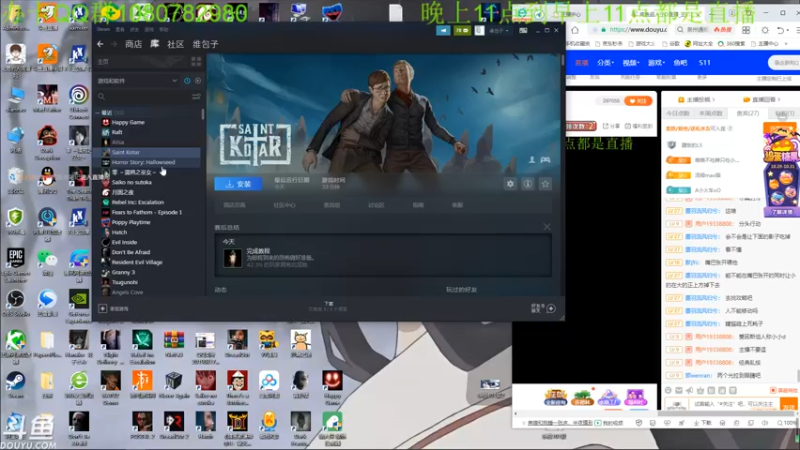Open Steam 库 tab

tap(155, 44)
